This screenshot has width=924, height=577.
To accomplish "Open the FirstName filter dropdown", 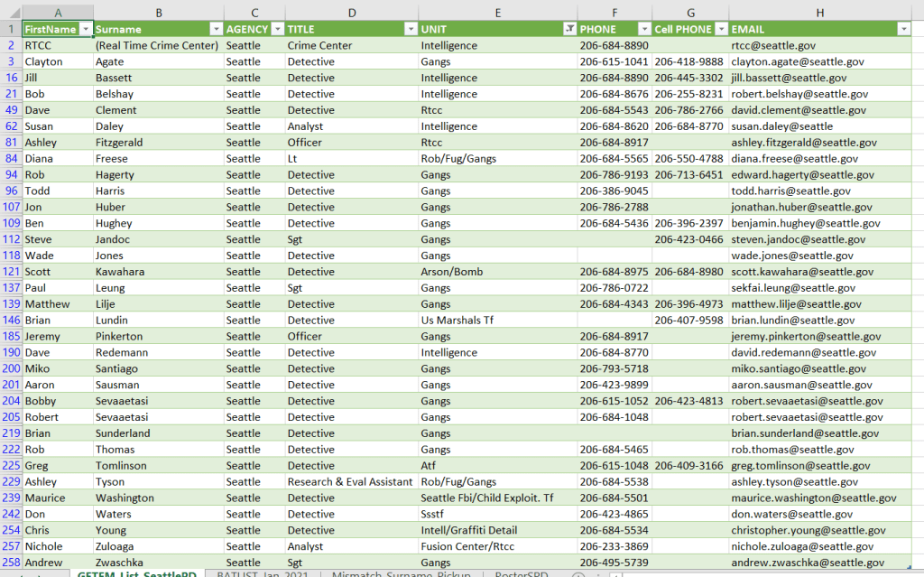I will tap(85, 29).
